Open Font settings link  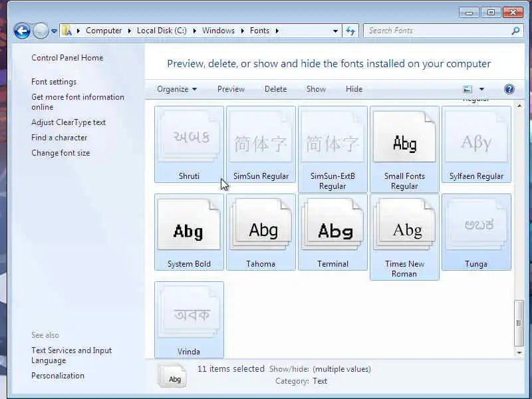coord(54,82)
